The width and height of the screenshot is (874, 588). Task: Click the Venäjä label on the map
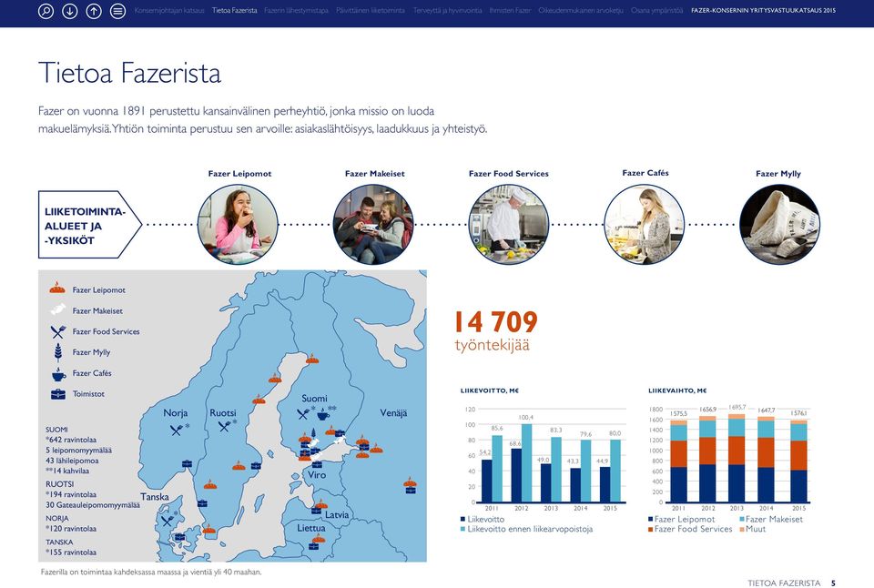pyautogui.click(x=393, y=413)
